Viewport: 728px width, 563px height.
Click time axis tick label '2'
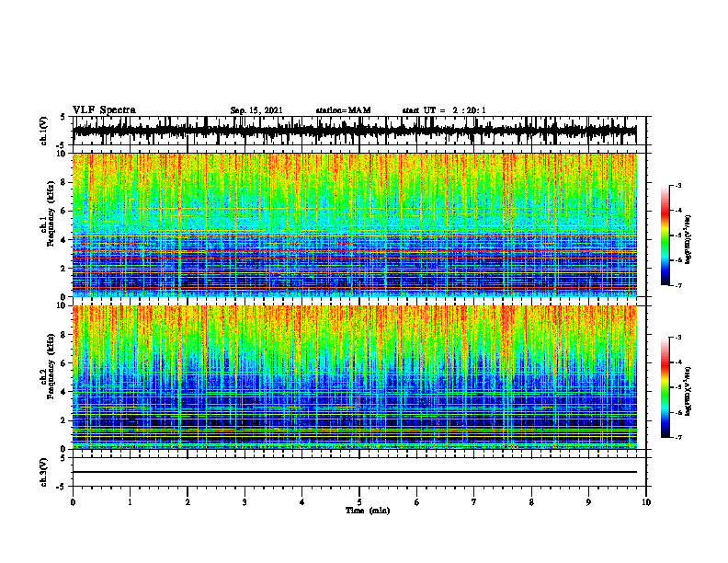[x=188, y=502]
